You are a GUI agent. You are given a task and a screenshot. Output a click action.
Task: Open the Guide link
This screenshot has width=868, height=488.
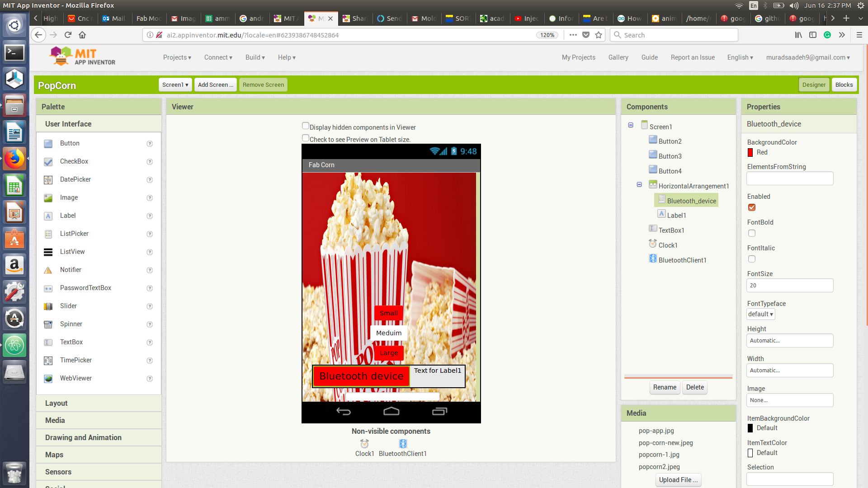(x=650, y=57)
